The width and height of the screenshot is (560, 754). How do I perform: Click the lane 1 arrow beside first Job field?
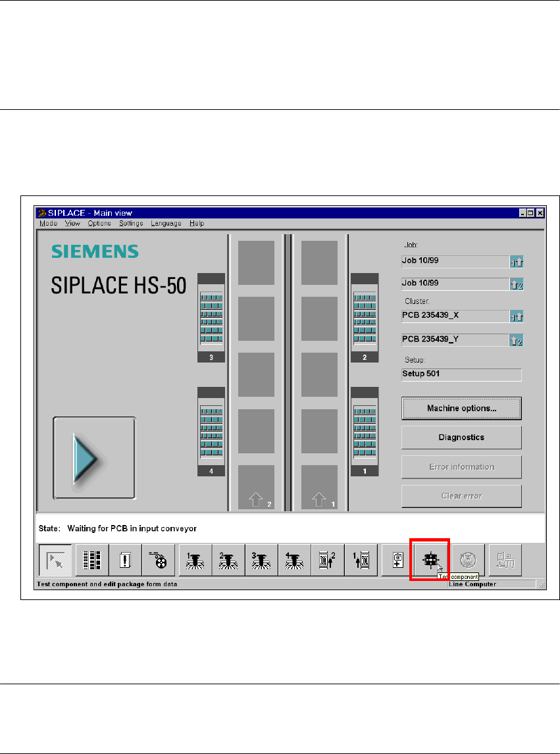517,262
